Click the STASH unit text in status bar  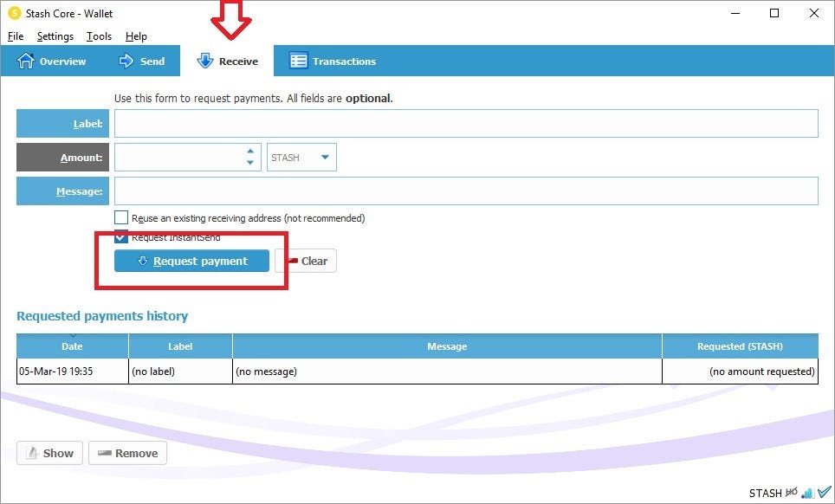765,493
